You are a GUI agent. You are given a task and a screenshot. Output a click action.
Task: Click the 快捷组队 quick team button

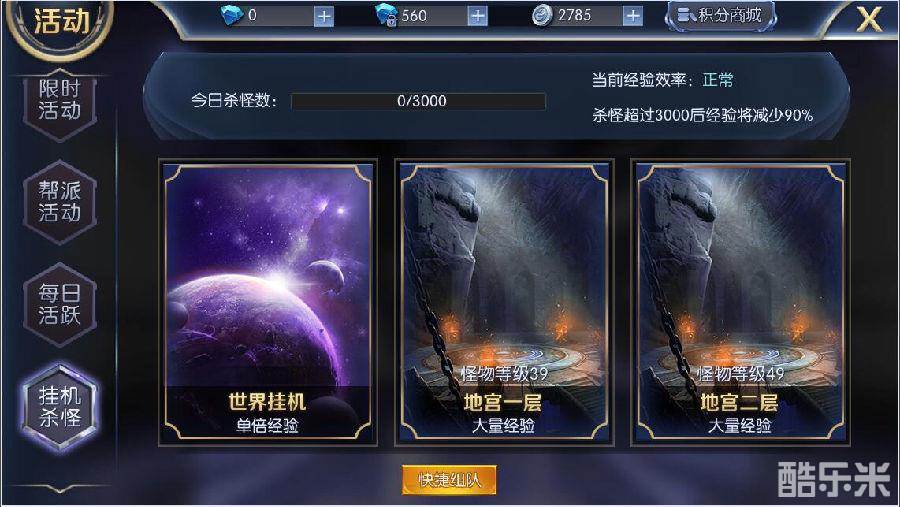[x=449, y=479]
